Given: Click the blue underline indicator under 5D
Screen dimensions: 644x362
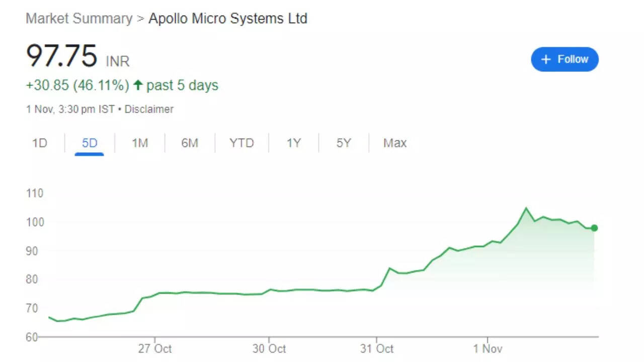Looking at the screenshot, I should point(89,153).
